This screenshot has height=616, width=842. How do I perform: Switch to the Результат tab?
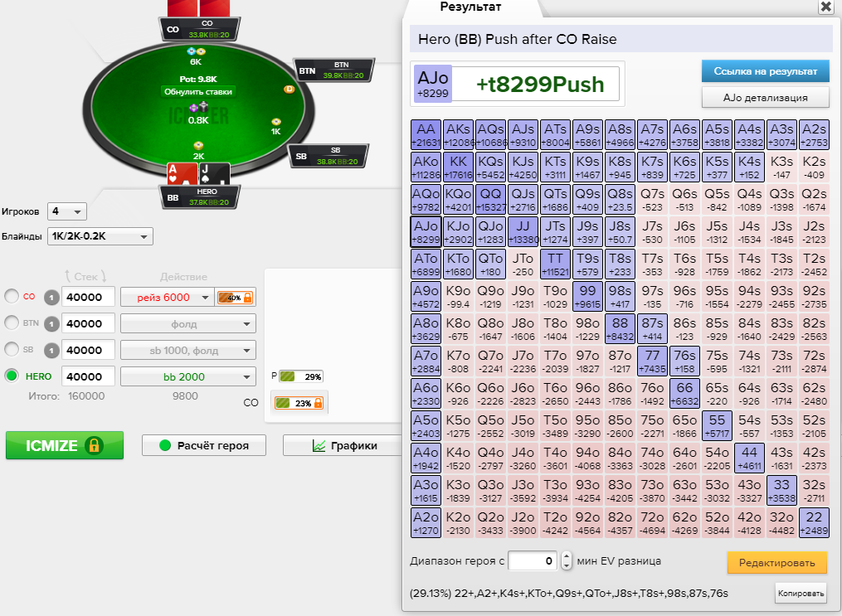click(x=470, y=7)
